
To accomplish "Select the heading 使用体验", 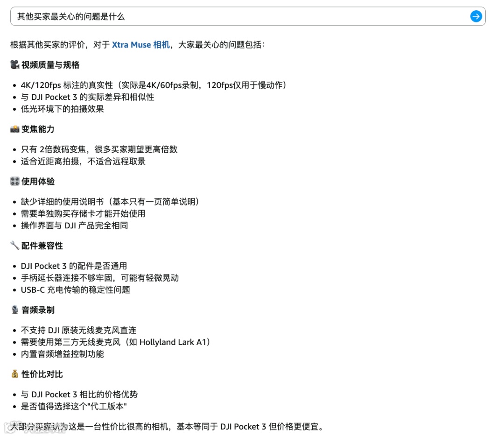I will coord(38,181).
